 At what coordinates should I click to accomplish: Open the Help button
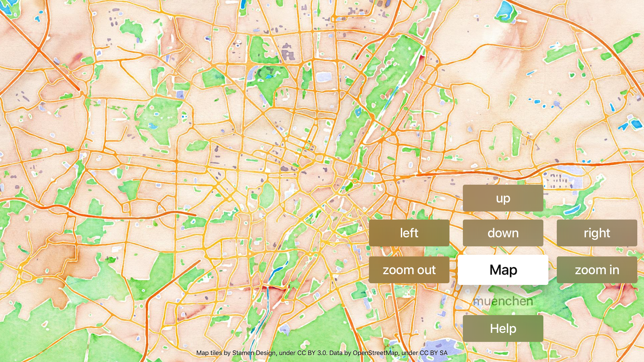pyautogui.click(x=503, y=328)
